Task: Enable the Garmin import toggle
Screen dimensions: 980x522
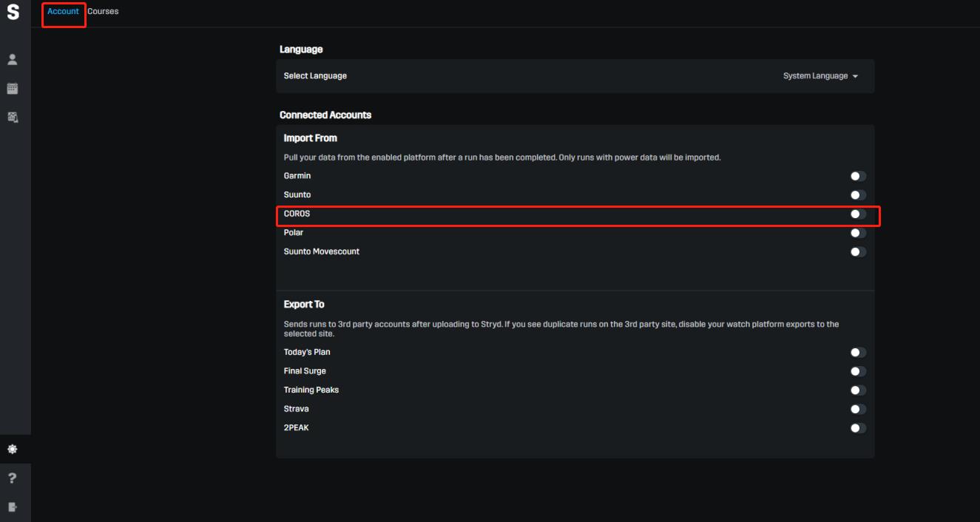Action: [857, 176]
